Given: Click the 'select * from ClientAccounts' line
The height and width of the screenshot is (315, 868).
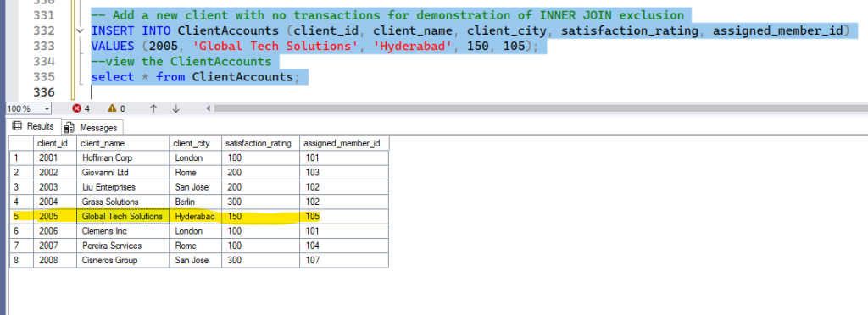Looking at the screenshot, I should point(195,77).
